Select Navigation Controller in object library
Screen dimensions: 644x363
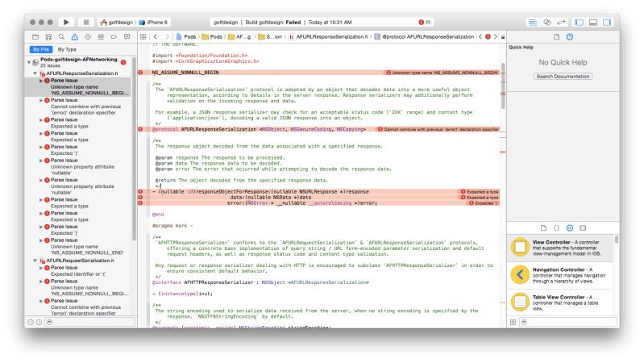[561, 275]
